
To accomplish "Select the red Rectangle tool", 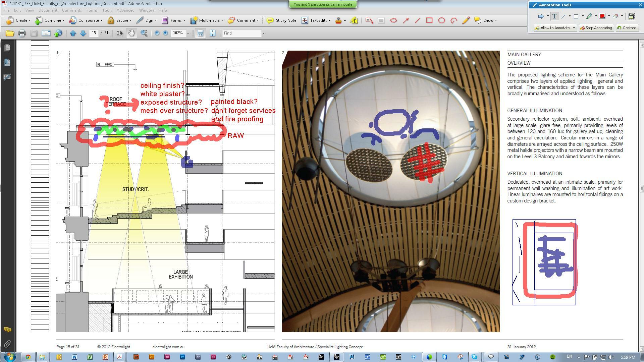I will (429, 20).
